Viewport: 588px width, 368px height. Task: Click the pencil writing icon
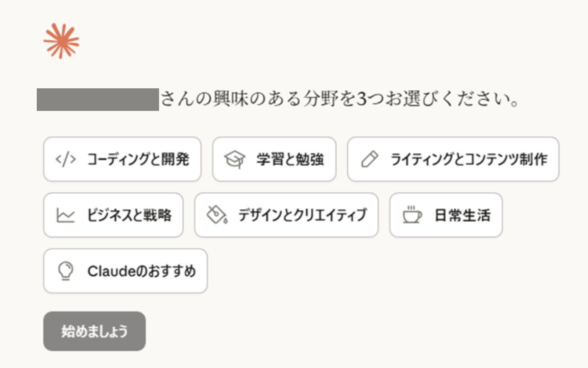click(369, 159)
